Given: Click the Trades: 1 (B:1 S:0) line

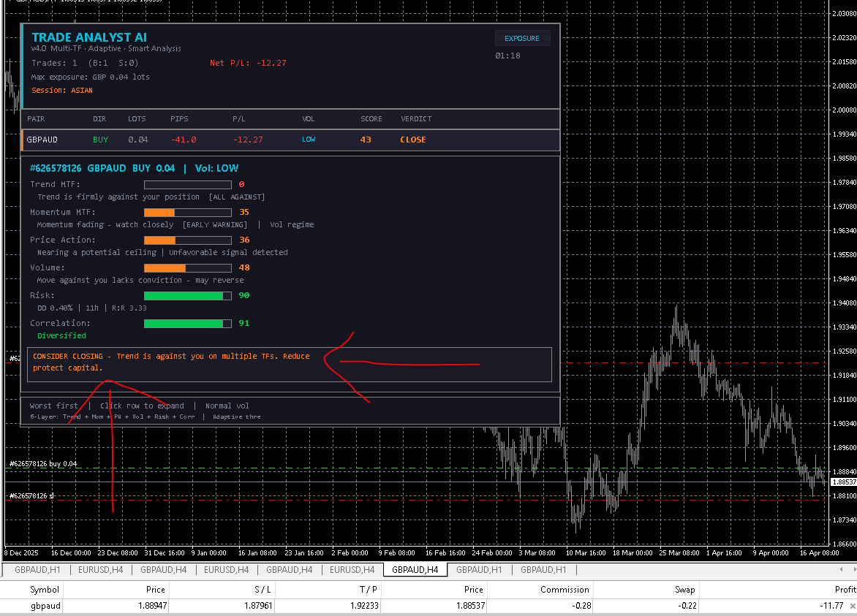Looking at the screenshot, I should (85, 63).
